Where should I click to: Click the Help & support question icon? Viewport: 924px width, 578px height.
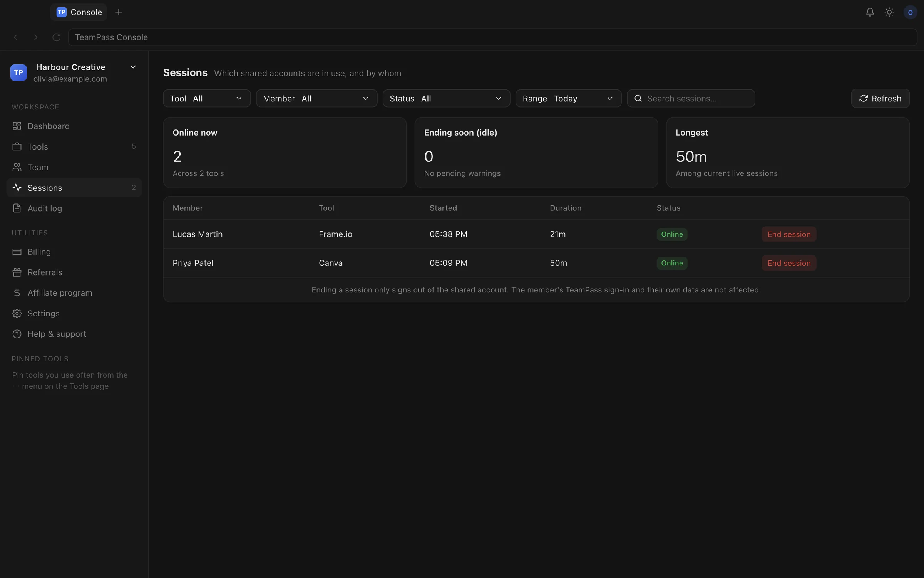[x=17, y=334]
